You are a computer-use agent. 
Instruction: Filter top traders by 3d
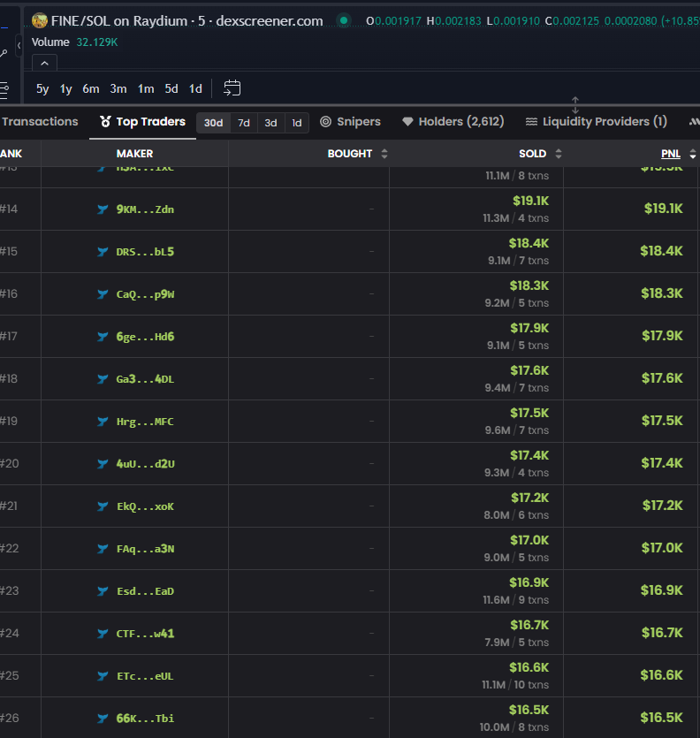point(270,123)
